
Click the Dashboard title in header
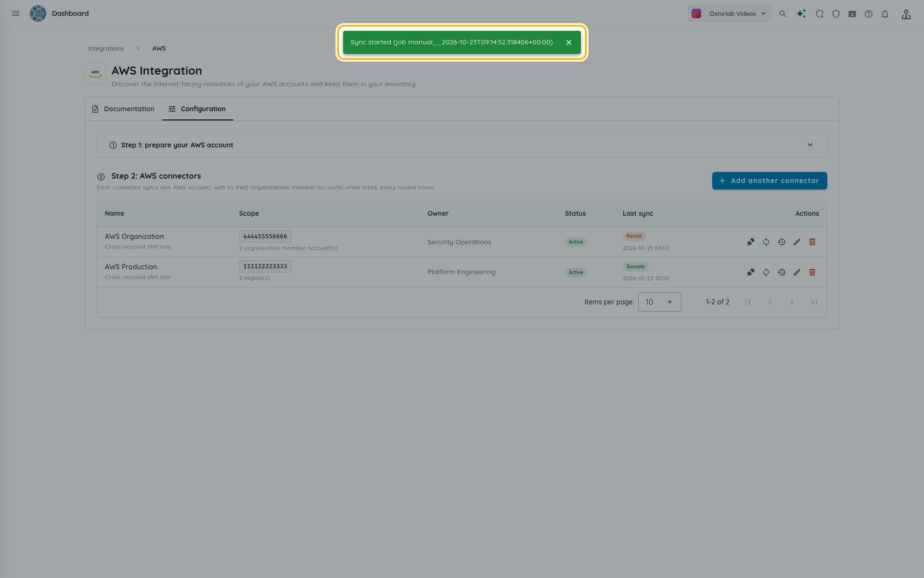click(x=70, y=13)
